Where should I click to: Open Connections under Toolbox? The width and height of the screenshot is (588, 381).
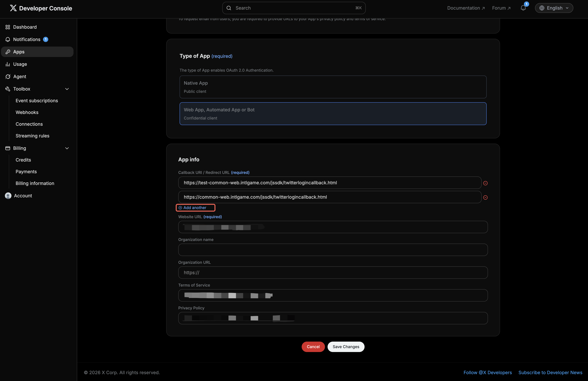29,124
